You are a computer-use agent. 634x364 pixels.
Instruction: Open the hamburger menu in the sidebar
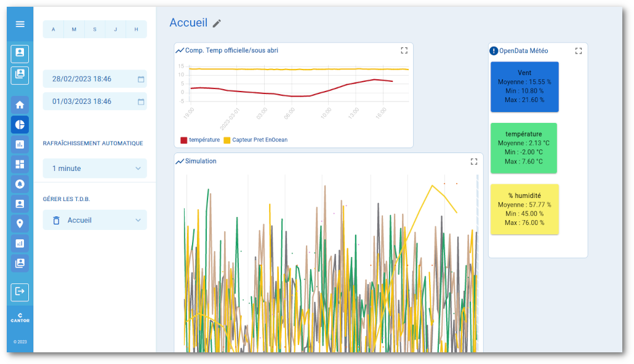point(20,24)
